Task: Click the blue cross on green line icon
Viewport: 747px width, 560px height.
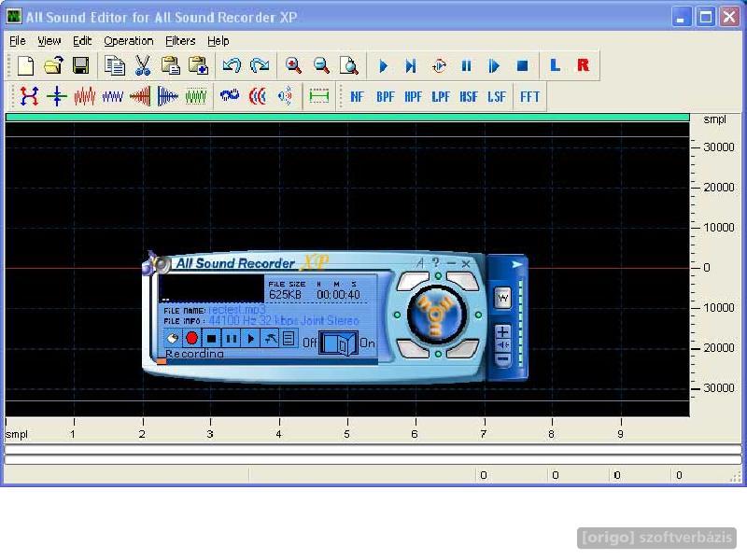Action: click(57, 96)
